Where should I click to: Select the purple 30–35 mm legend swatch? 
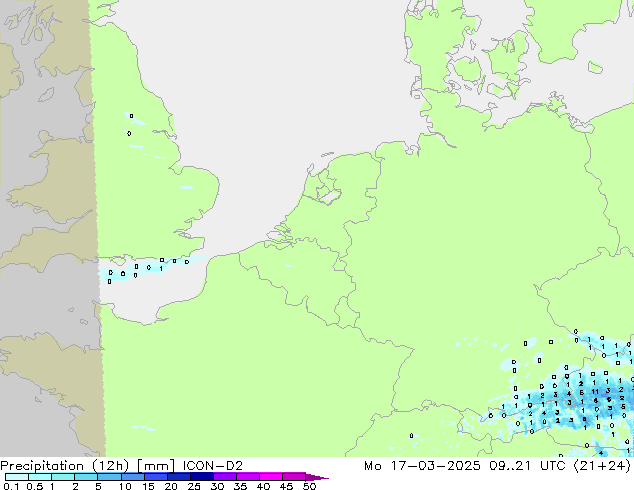click(229, 477)
